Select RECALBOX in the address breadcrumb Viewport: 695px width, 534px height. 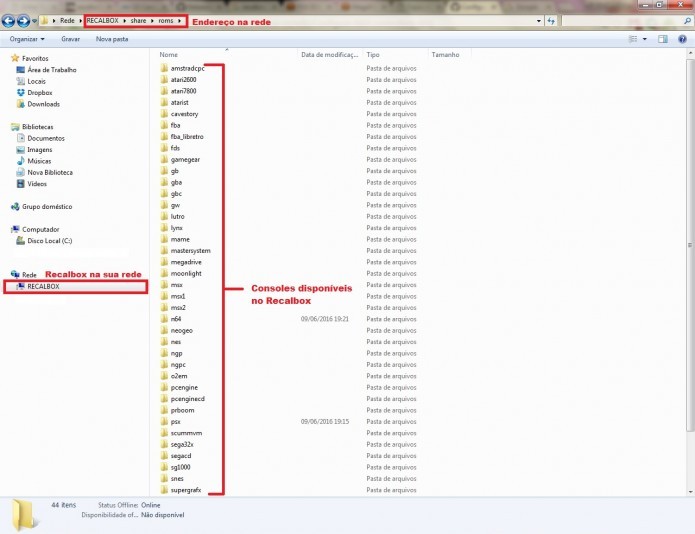102,21
